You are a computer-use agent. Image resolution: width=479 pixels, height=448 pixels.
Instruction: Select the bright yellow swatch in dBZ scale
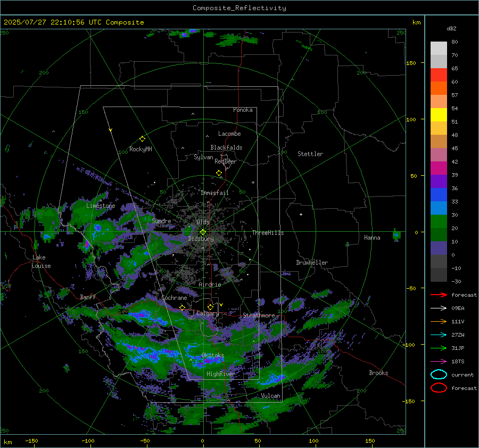[x=439, y=115]
